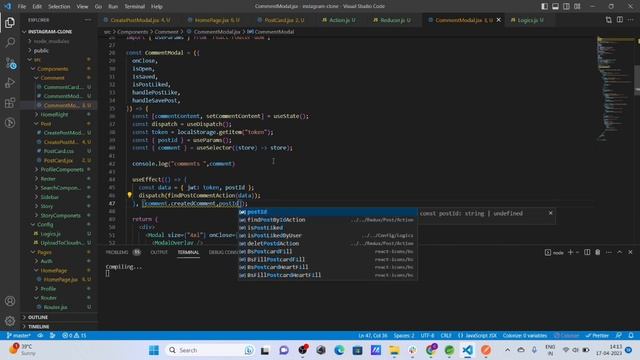The image size is (640, 360).
Task: Close the CommentModal.jsx editor tab
Action: (499, 20)
